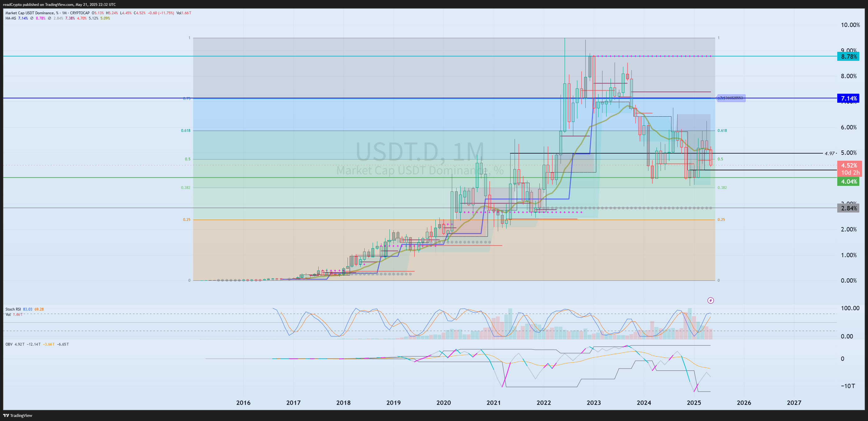Click the 0.00% price axis label

click(x=848, y=280)
